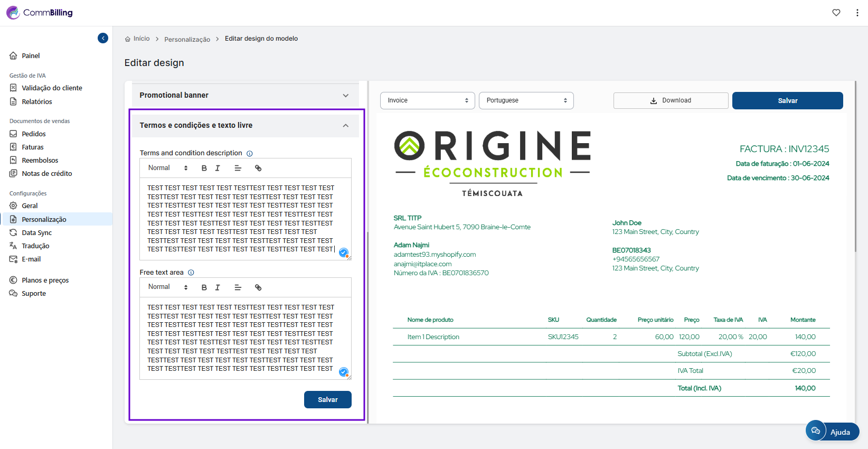Click the Salvar button below Free text area

point(327,400)
